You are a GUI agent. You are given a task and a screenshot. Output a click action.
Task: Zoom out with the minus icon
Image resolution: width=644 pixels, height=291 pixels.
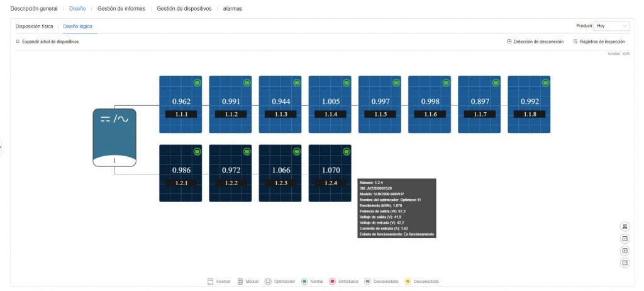pos(625,263)
